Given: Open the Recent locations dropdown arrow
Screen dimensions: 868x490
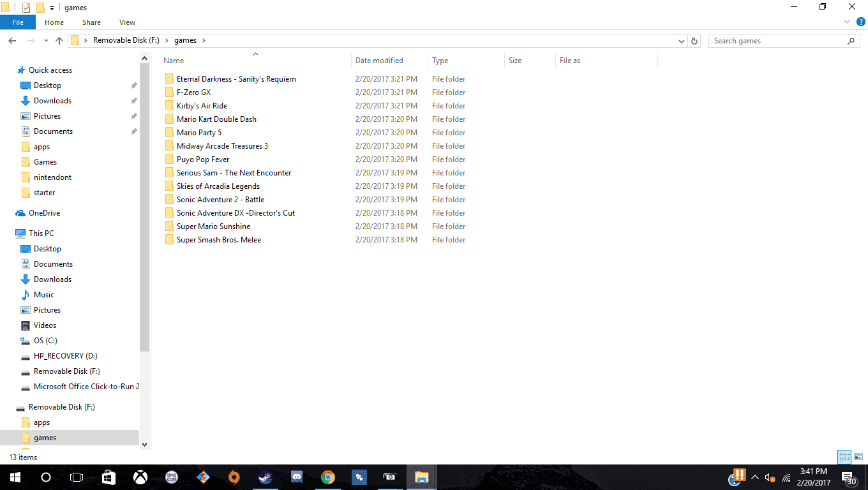Looking at the screenshot, I should (x=46, y=41).
